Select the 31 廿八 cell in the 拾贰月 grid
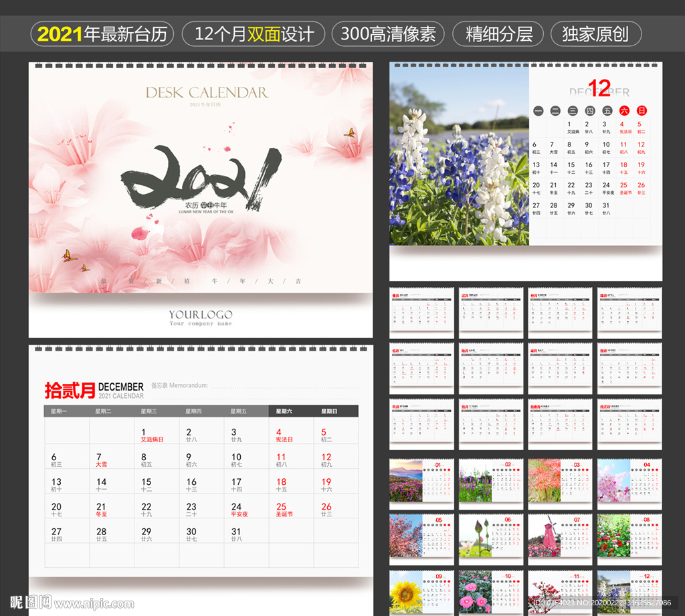The image size is (685, 616). click(246, 531)
